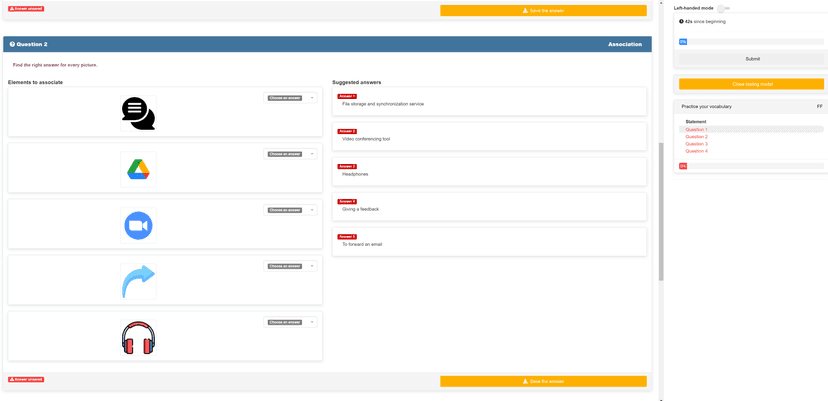
Task: Click 'Answer unsaved' warning at top
Action: [x=26, y=9]
